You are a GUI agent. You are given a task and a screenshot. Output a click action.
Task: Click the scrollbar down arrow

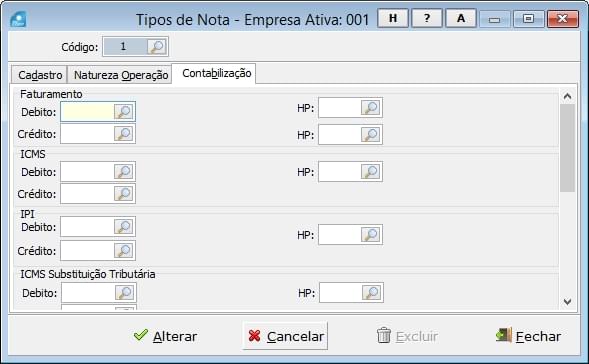567,301
